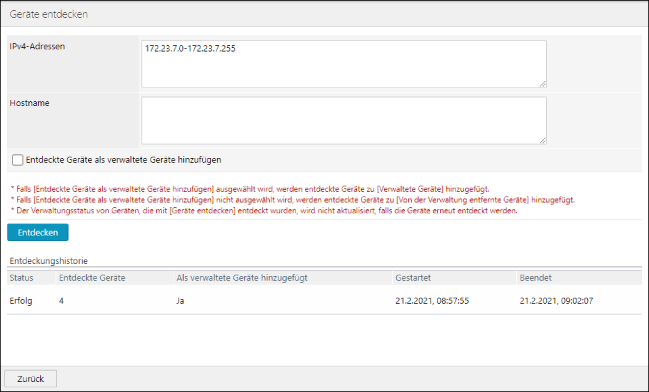Click the IPv4-Adressen text area
The height and width of the screenshot is (392, 649).
(x=344, y=64)
